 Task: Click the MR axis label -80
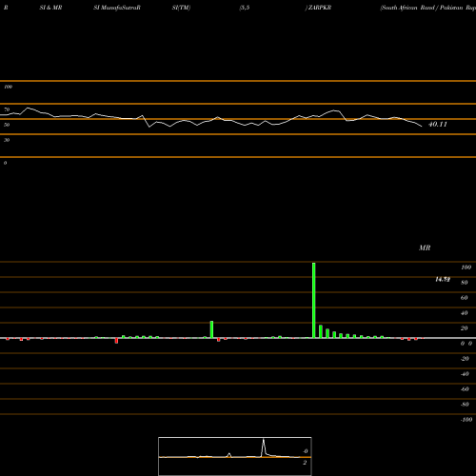[x=465, y=405]
